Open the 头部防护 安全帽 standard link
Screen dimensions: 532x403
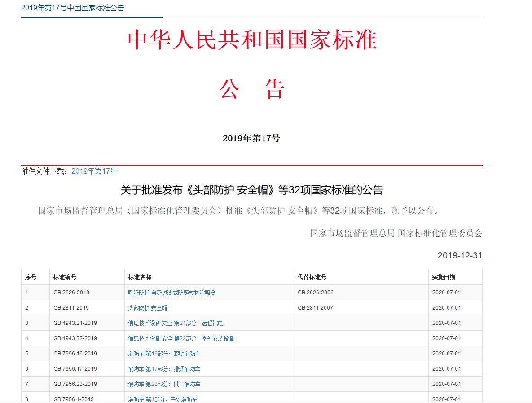pyautogui.click(x=148, y=308)
